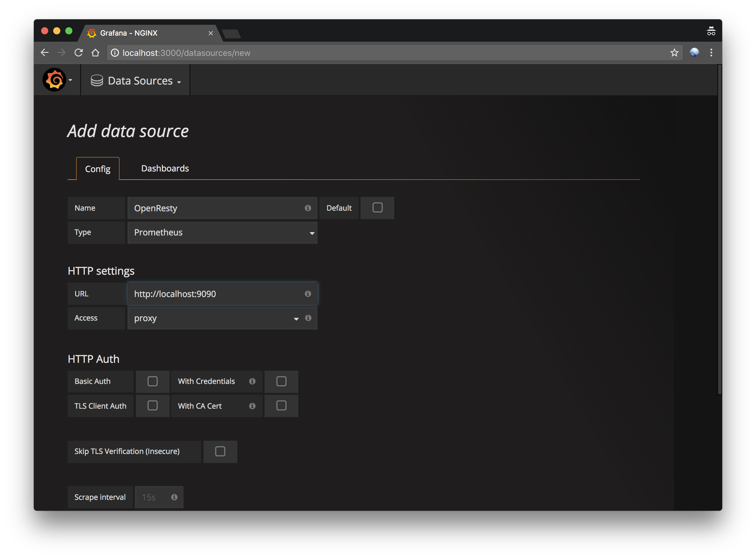Viewport: 756px width, 559px height.
Task: Enable the Default data source checkbox
Action: click(x=377, y=208)
